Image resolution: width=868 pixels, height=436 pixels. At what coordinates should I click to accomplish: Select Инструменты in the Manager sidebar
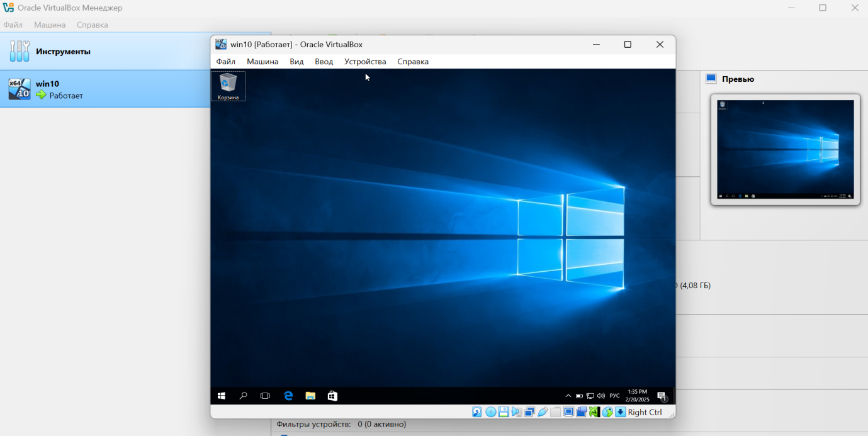point(105,51)
